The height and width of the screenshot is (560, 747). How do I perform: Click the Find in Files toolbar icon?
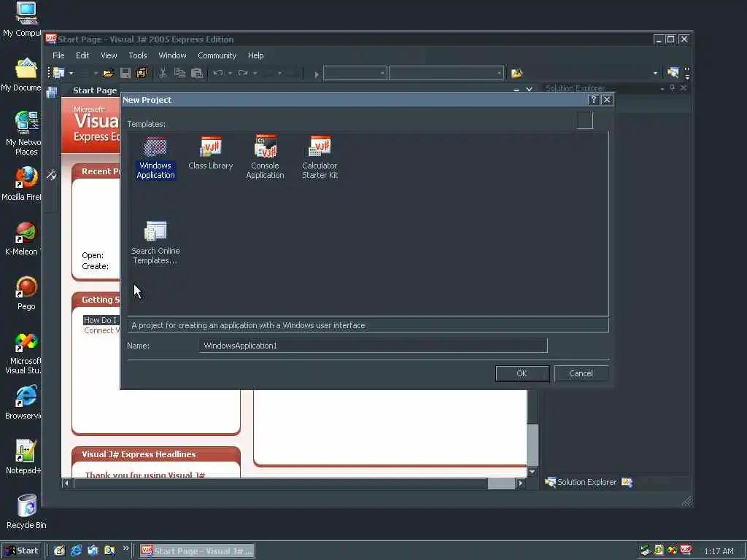pos(517,73)
